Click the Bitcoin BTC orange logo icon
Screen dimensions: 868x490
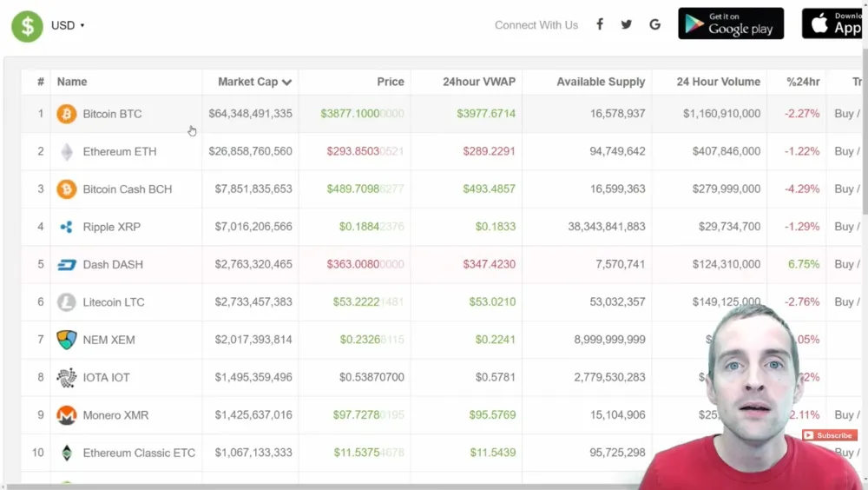67,114
